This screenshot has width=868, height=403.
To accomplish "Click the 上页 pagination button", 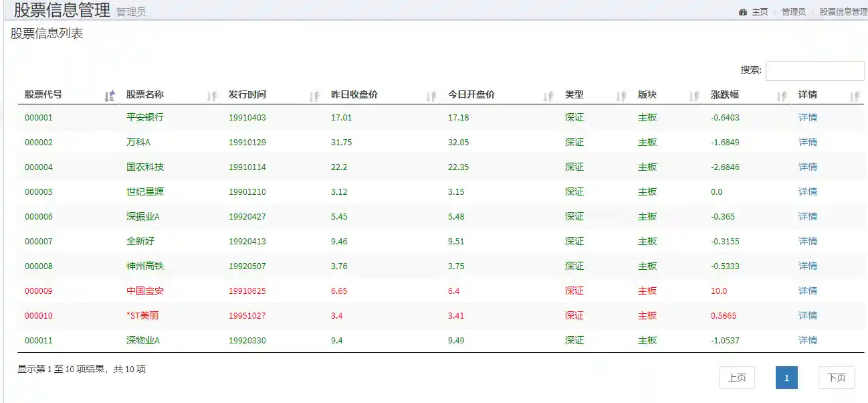I will pos(737,377).
